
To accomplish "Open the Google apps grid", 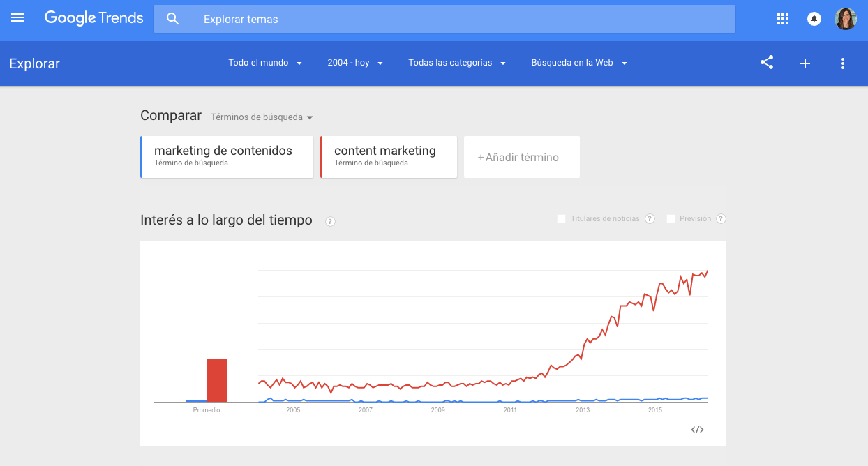I will click(783, 19).
